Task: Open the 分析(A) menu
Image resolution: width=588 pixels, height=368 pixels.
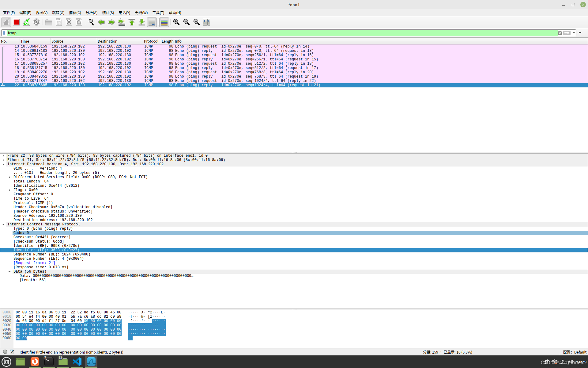Action: click(91, 13)
